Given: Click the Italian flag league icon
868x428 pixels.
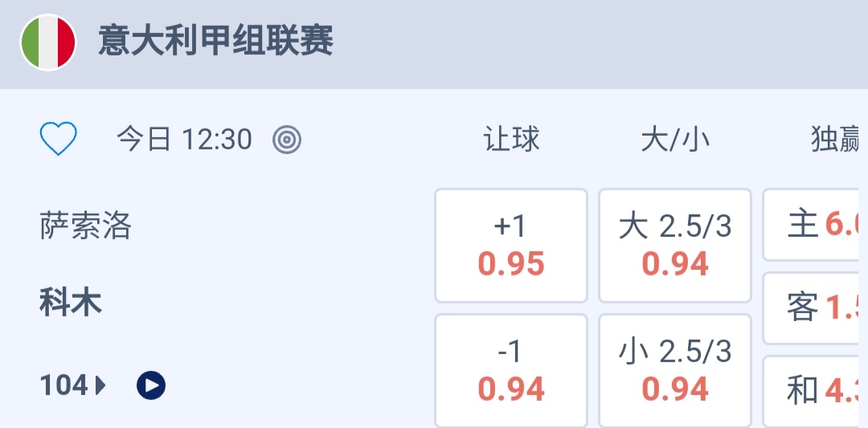Looking at the screenshot, I should click(48, 43).
